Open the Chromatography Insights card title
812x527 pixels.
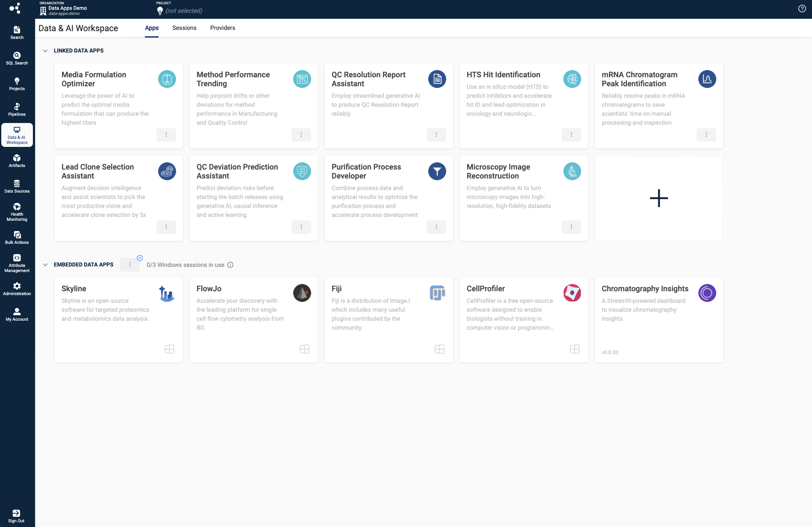tap(645, 289)
